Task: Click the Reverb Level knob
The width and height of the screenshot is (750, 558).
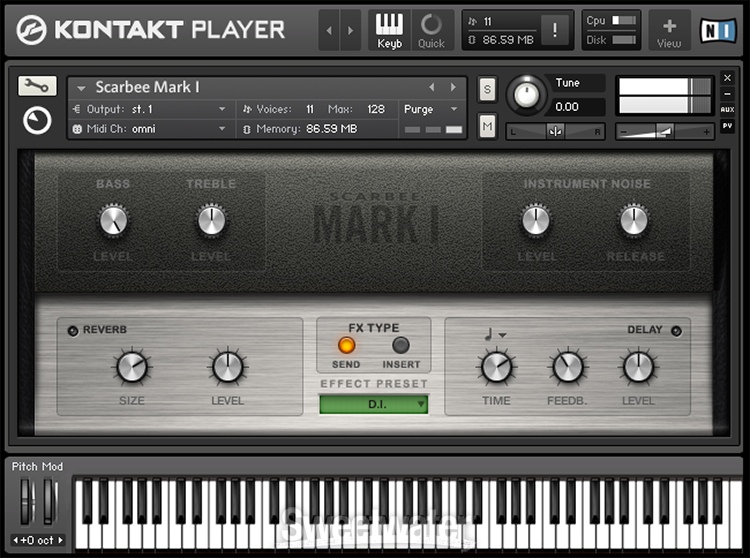Action: click(228, 367)
